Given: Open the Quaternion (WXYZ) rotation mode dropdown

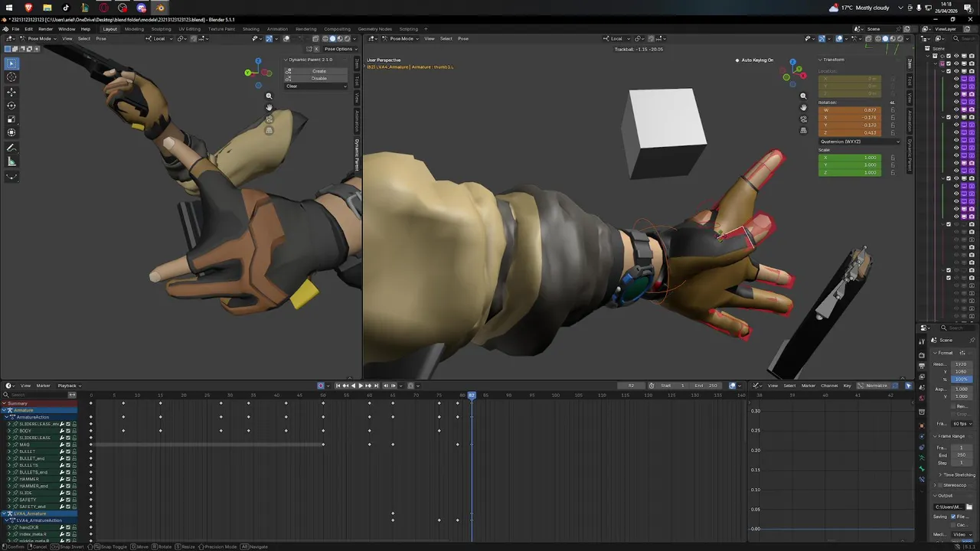Looking at the screenshot, I should 860,142.
